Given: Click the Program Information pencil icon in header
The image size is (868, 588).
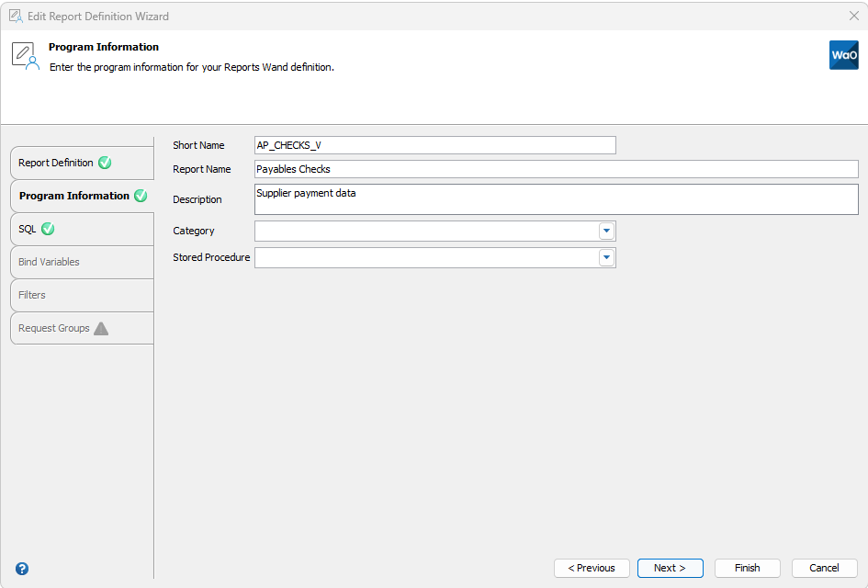Looking at the screenshot, I should [25, 56].
